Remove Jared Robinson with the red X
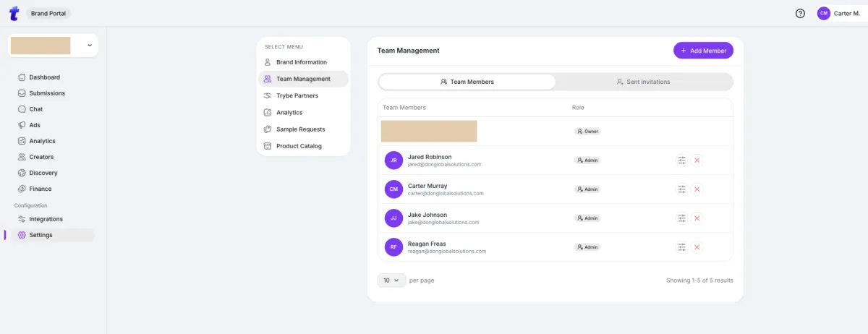 [697, 160]
